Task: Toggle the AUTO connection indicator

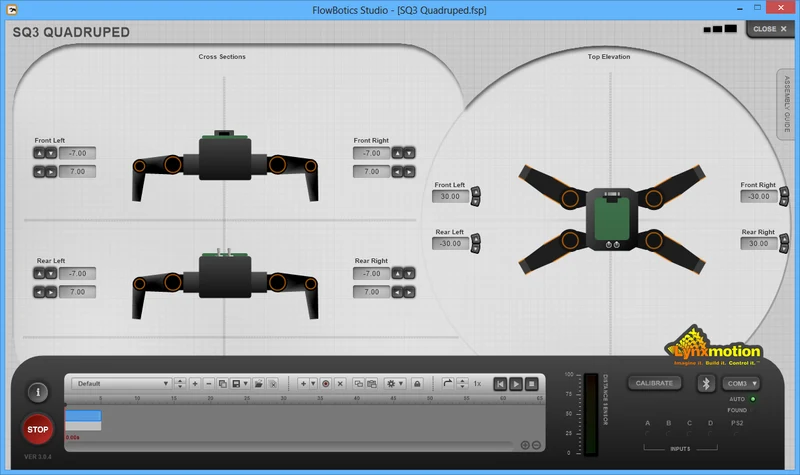Action: pyautogui.click(x=753, y=399)
